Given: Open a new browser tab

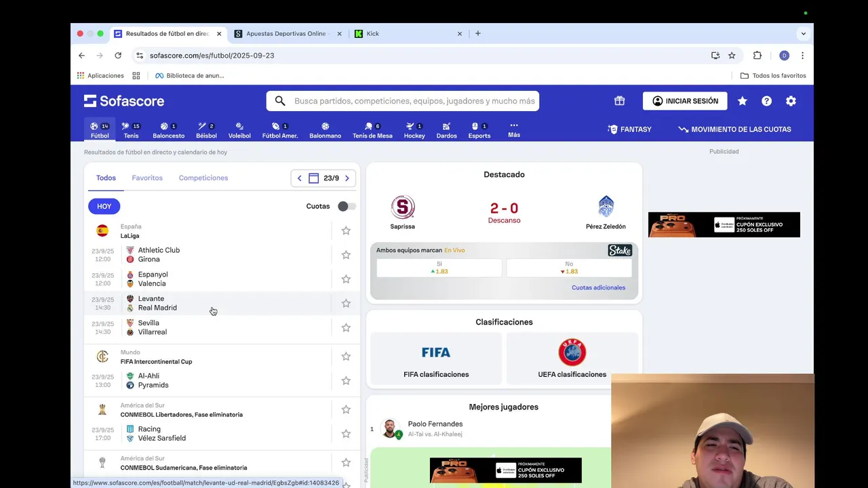Looking at the screenshot, I should coord(478,33).
